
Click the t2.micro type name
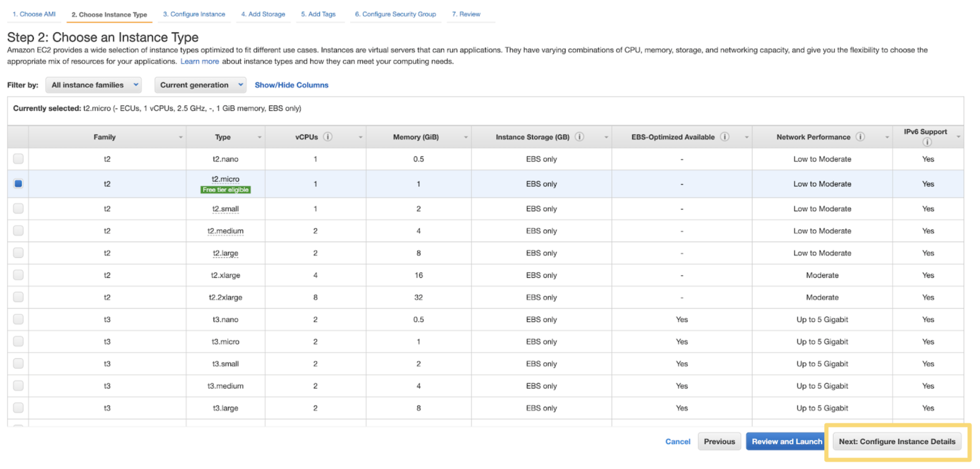pos(225,179)
